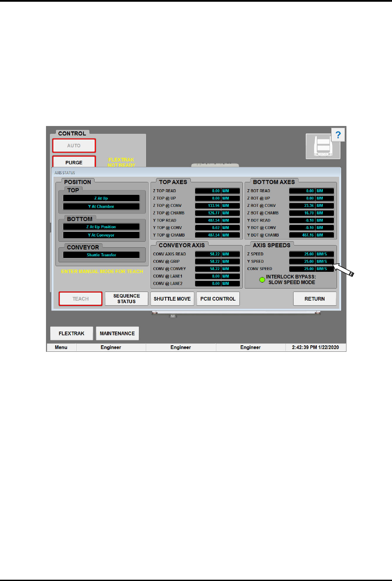Click the Y BOT @ CHAMB value 487.16

pos(312,235)
